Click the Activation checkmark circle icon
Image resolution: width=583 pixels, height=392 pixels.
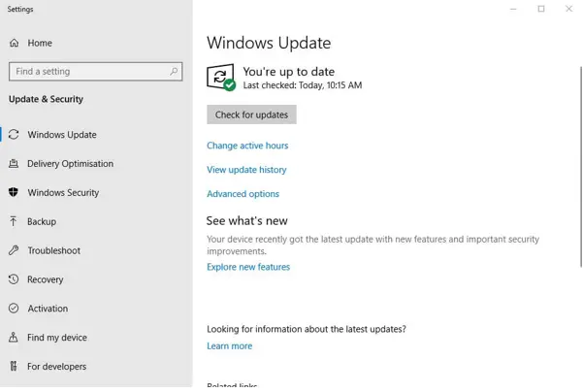click(14, 309)
